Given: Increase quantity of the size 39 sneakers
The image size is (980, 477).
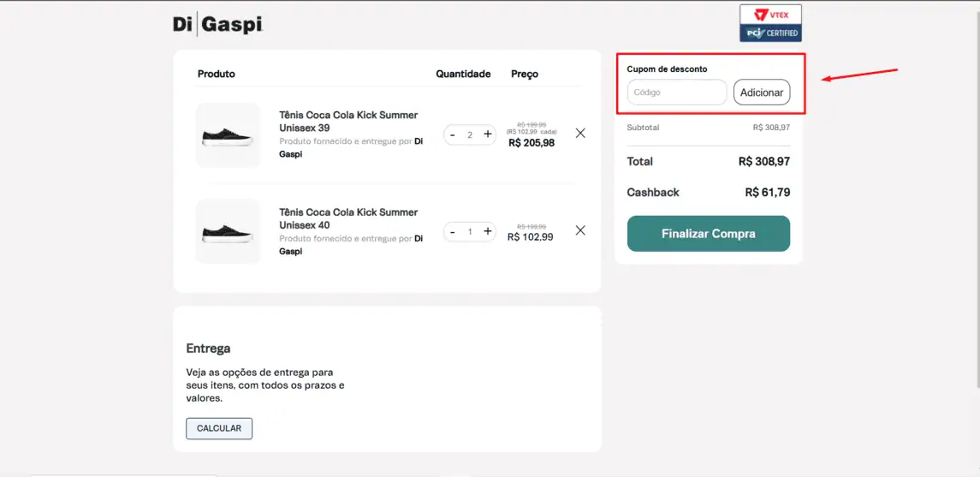Looking at the screenshot, I should coord(488,134).
